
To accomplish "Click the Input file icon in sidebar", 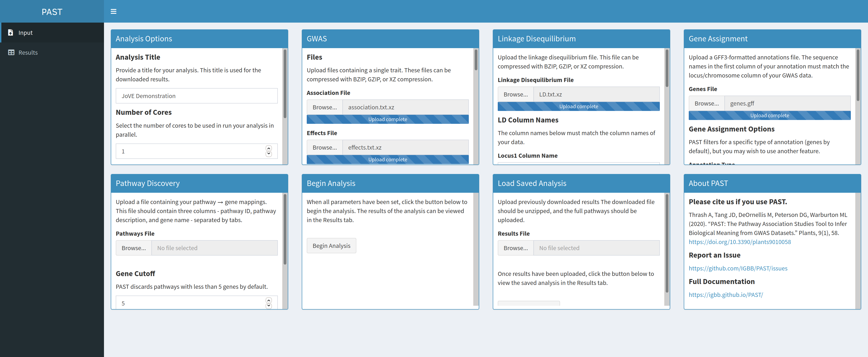I will tap(11, 33).
